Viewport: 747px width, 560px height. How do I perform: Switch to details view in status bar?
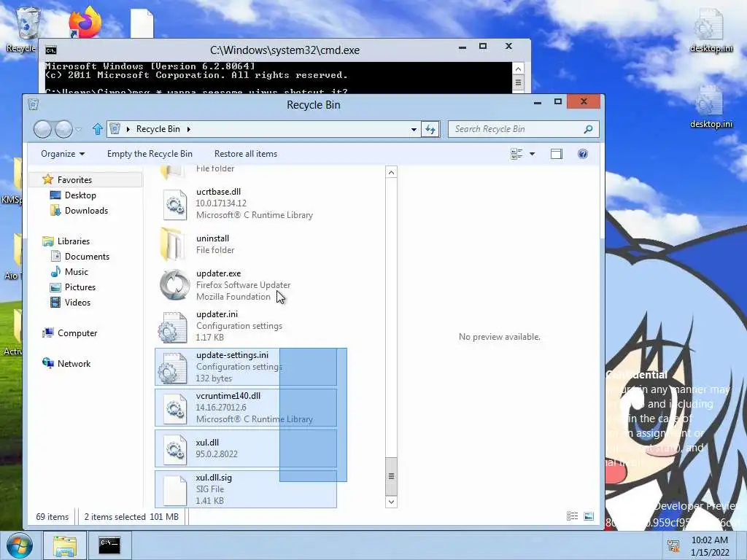[x=572, y=516]
